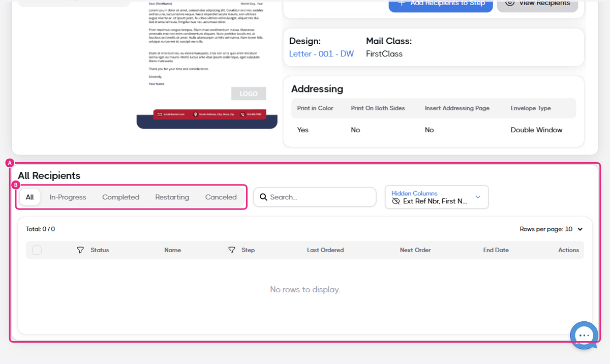Switch to the Completed tab
Image resolution: width=610 pixels, height=364 pixels.
pos(120,197)
